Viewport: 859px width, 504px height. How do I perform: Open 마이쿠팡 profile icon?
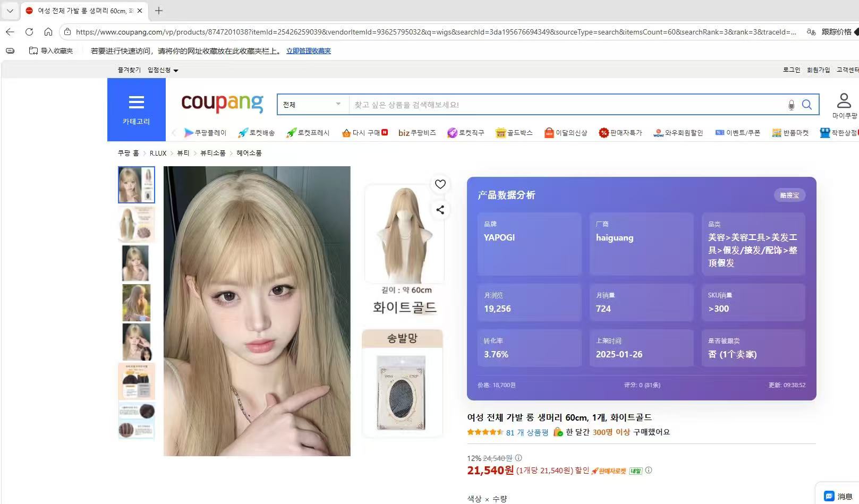844,105
